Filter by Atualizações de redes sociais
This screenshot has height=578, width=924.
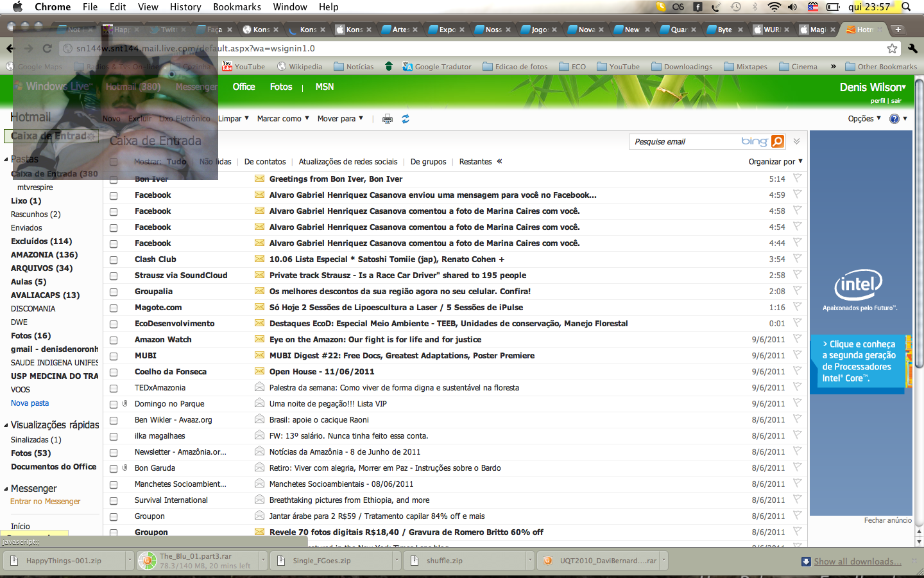point(348,162)
